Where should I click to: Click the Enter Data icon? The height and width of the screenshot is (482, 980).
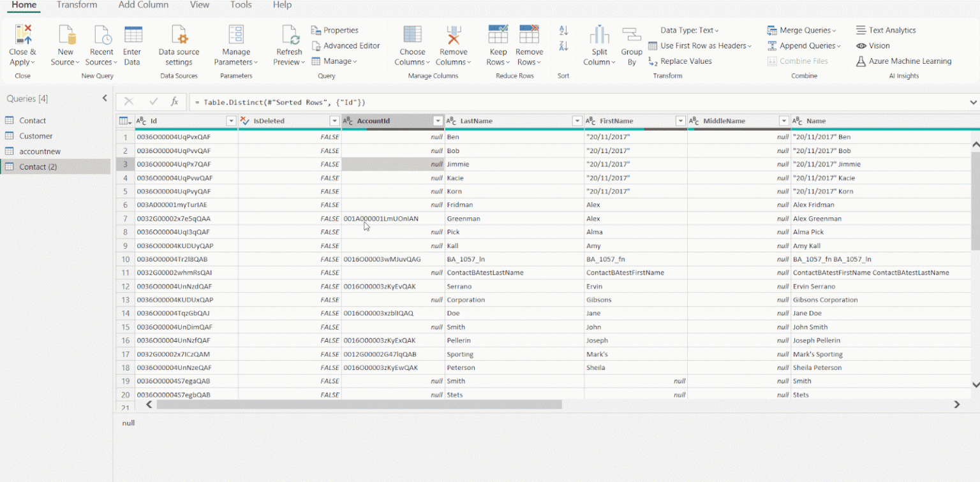coord(133,34)
